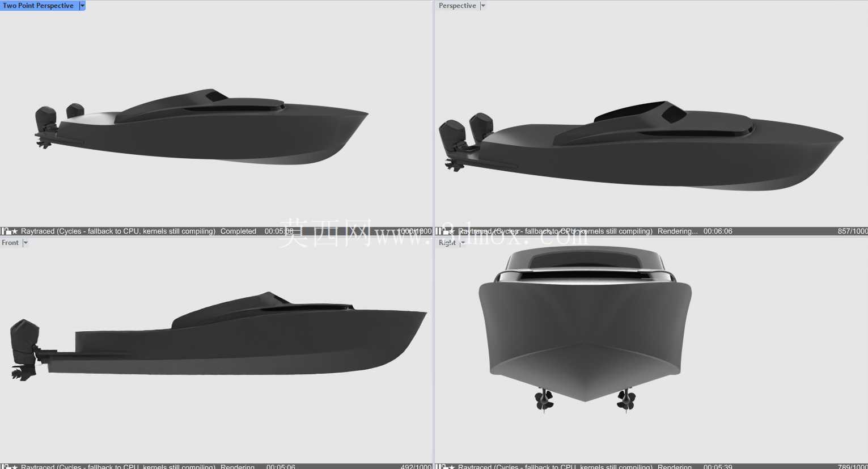This screenshot has width=868, height=469.
Task: Expand the Right viewport title dropdown
Action: click(x=463, y=243)
